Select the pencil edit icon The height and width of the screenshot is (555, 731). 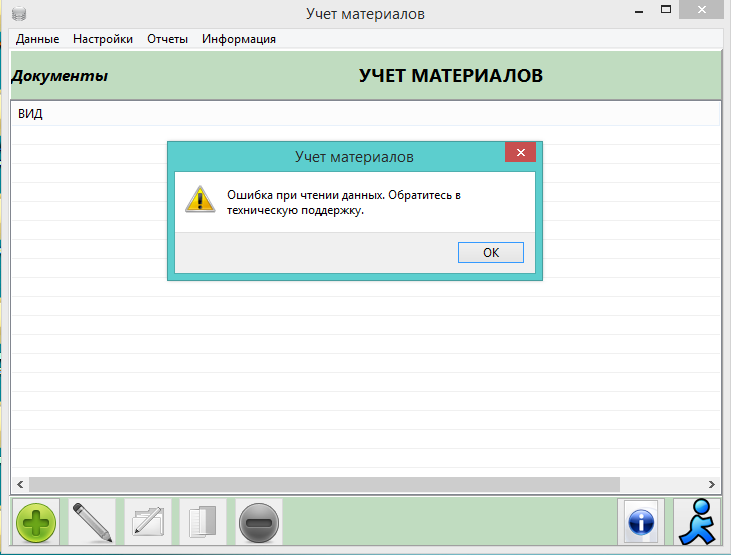[x=91, y=522]
